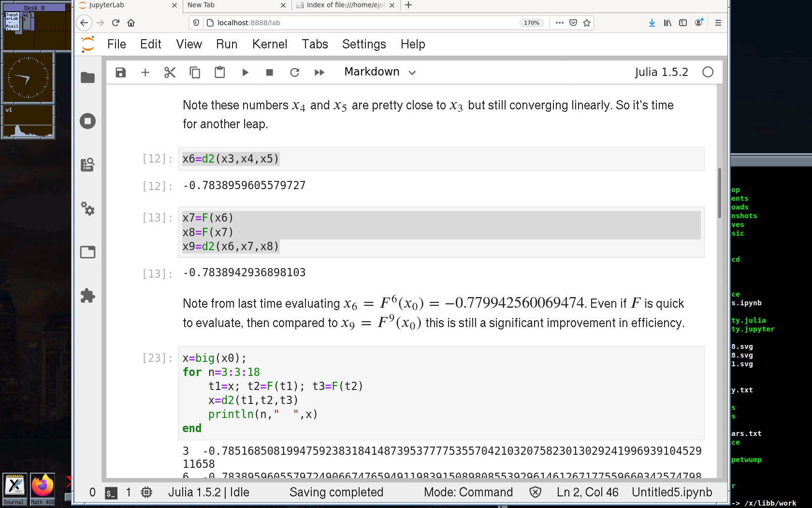This screenshot has width=812, height=508.
Task: Open the cell type Markdown dropdown
Action: [380, 72]
